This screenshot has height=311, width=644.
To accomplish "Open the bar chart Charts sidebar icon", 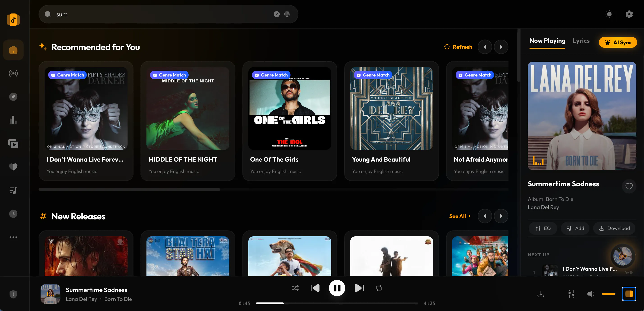I will pos(13,120).
